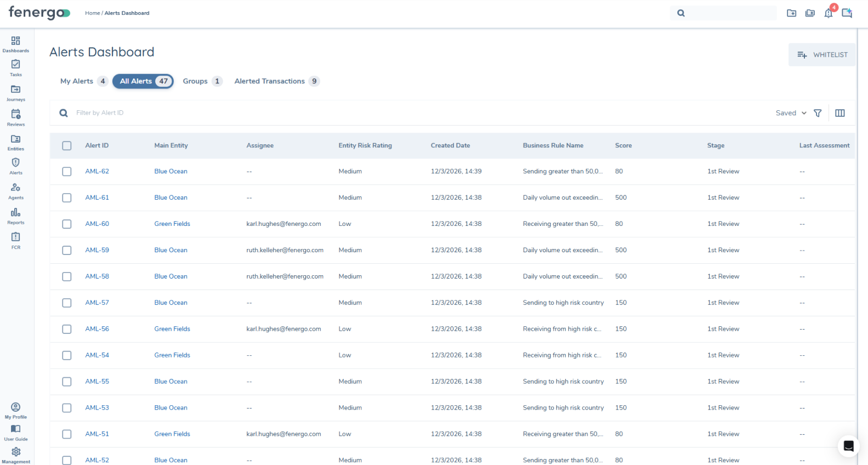Screen dimensions: 868x465
Task: Expand the Saved filters dropdown
Action: point(791,113)
